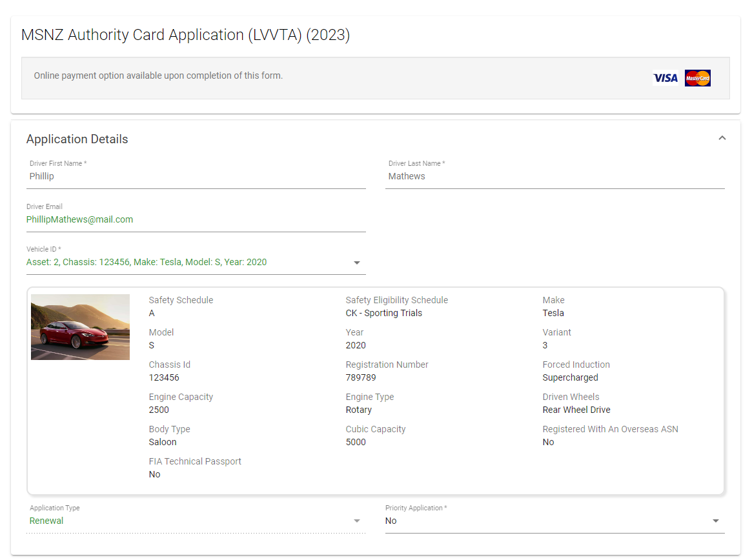Click the Registered With An Overseas ASN label

coord(610,429)
